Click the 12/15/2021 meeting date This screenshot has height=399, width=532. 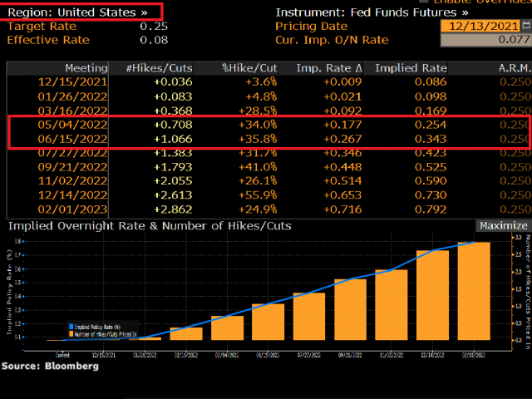(x=73, y=81)
